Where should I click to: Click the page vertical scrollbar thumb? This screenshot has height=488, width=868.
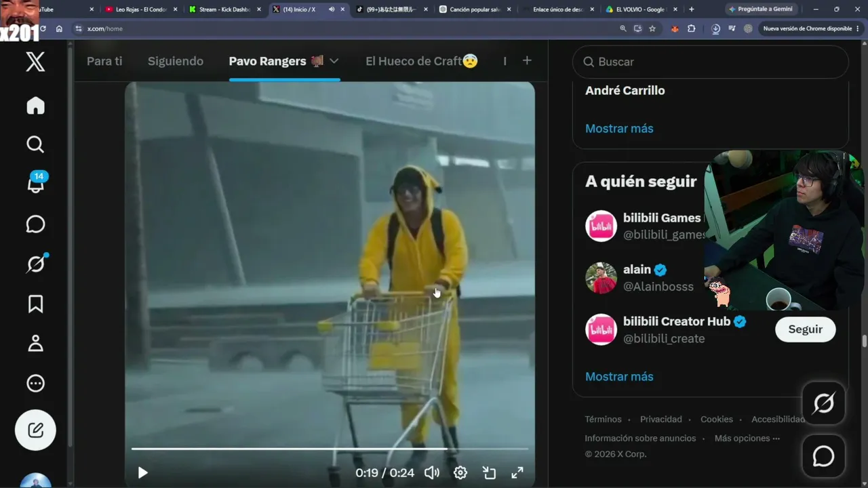click(865, 342)
